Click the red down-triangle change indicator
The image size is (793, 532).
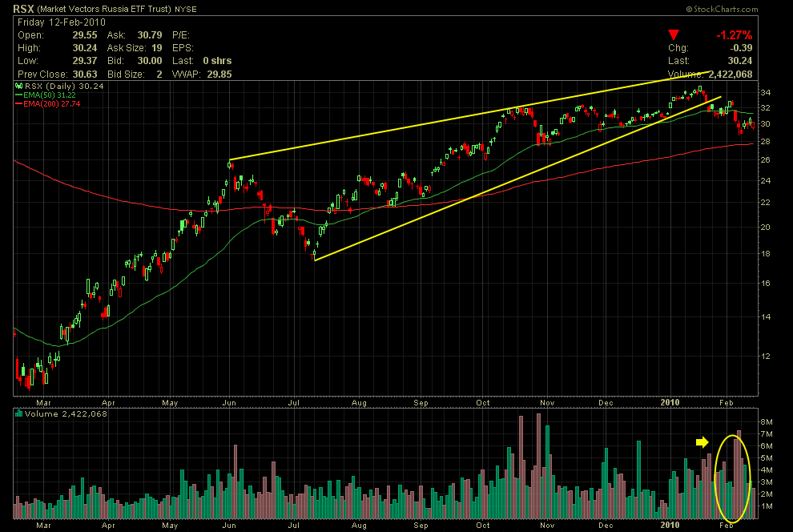[x=673, y=35]
